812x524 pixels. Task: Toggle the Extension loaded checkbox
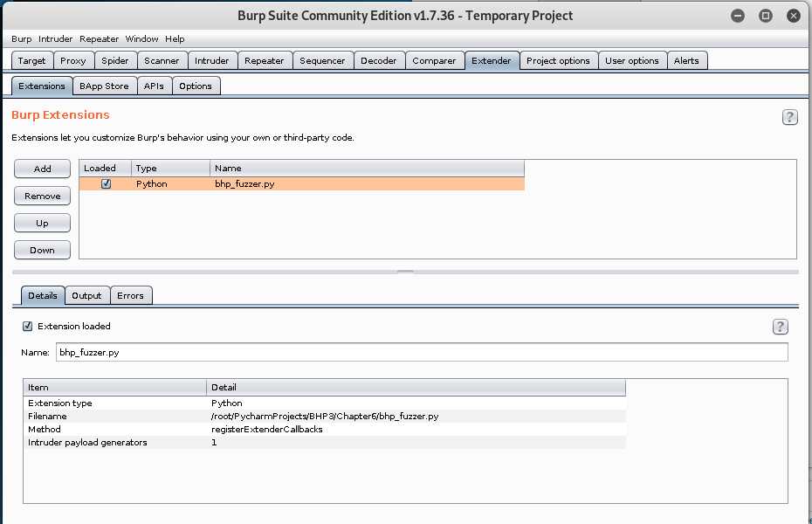click(x=27, y=326)
